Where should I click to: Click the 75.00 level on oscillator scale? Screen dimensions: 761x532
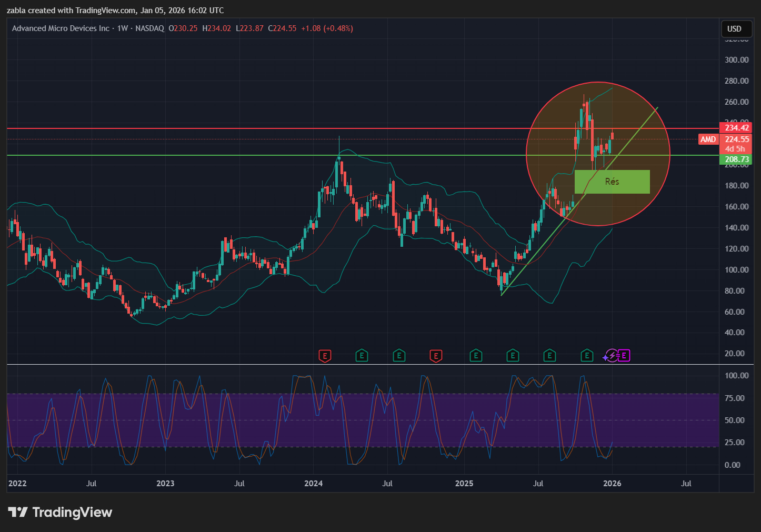point(736,398)
